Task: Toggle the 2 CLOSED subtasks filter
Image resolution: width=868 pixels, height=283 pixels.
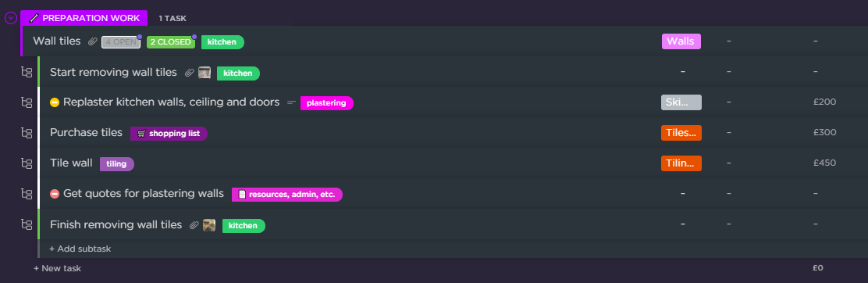Action: 170,41
